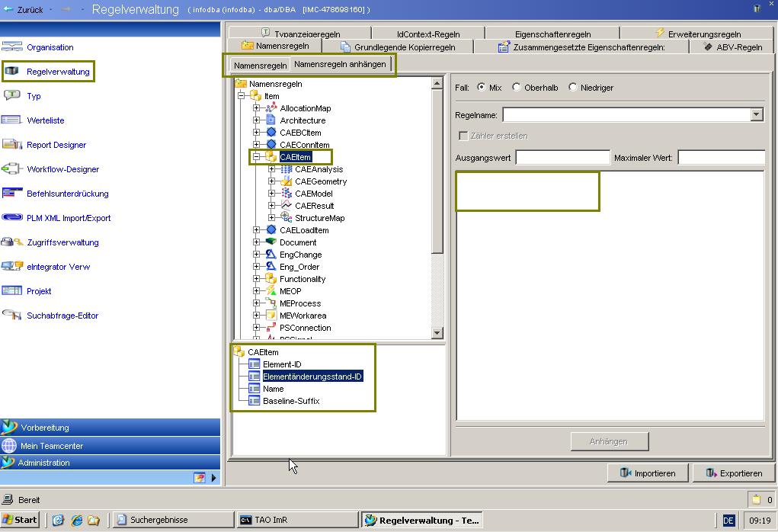Launch Internet Explorer from quick launch
The width and height of the screenshot is (778, 532).
(76, 520)
